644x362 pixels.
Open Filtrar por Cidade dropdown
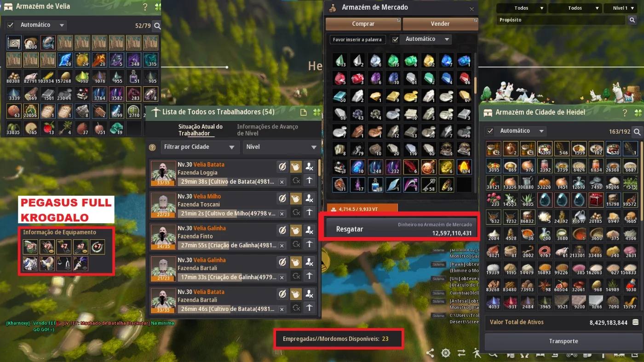point(199,147)
